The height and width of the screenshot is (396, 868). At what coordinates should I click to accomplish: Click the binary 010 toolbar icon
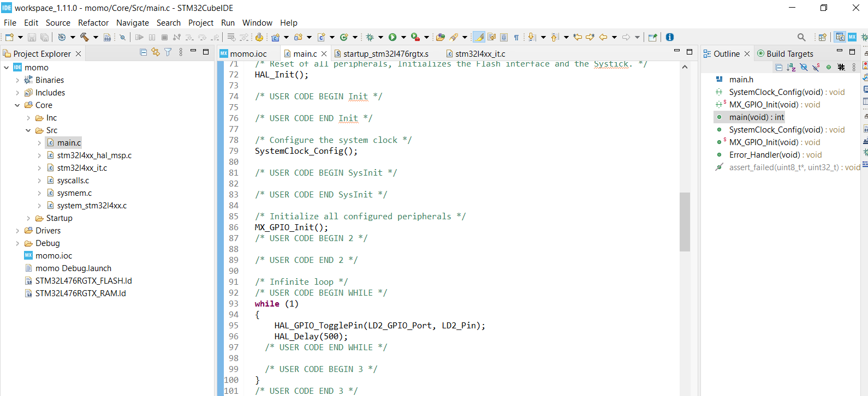coord(107,37)
